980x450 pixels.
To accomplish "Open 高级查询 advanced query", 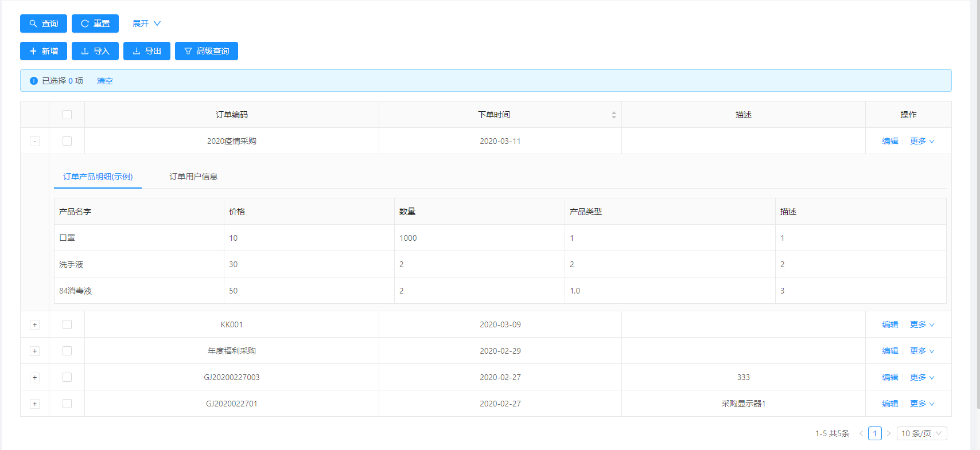I will (207, 51).
